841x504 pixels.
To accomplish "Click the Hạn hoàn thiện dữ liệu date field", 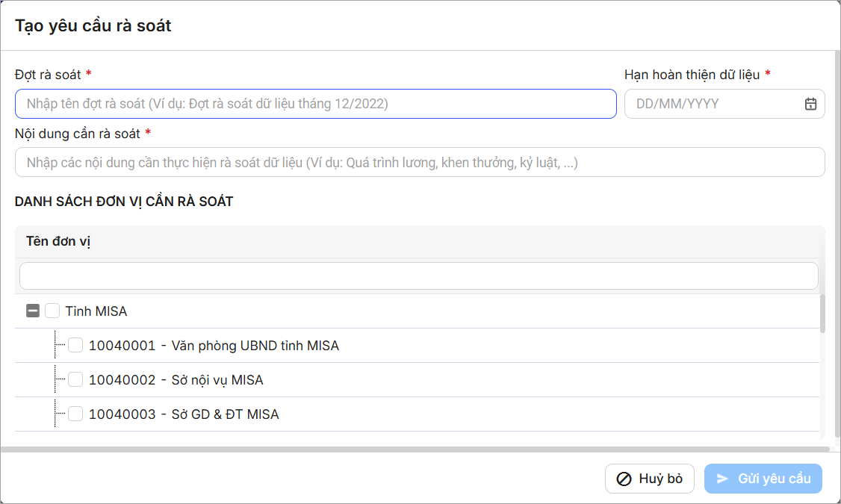I will point(713,104).
